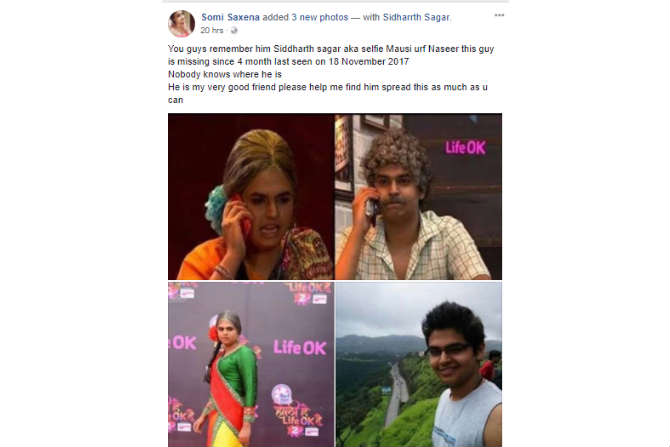Open the 20 hrs timestamp link
Image resolution: width=670 pixels, height=447 pixels.
tap(212, 30)
